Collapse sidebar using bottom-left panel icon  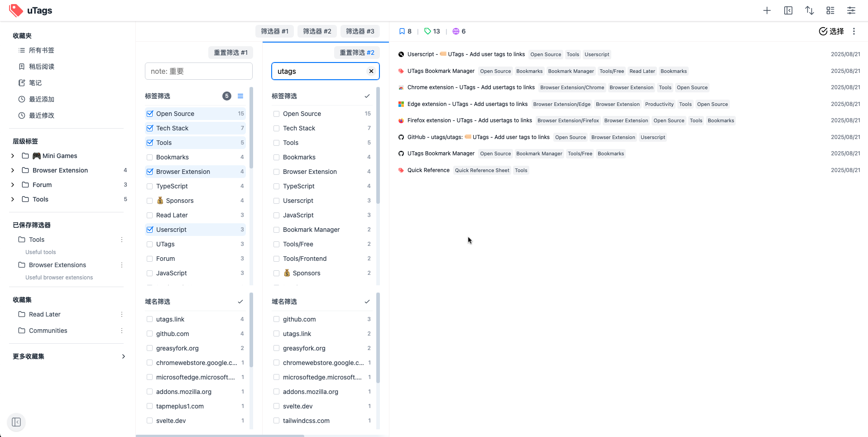(x=16, y=422)
